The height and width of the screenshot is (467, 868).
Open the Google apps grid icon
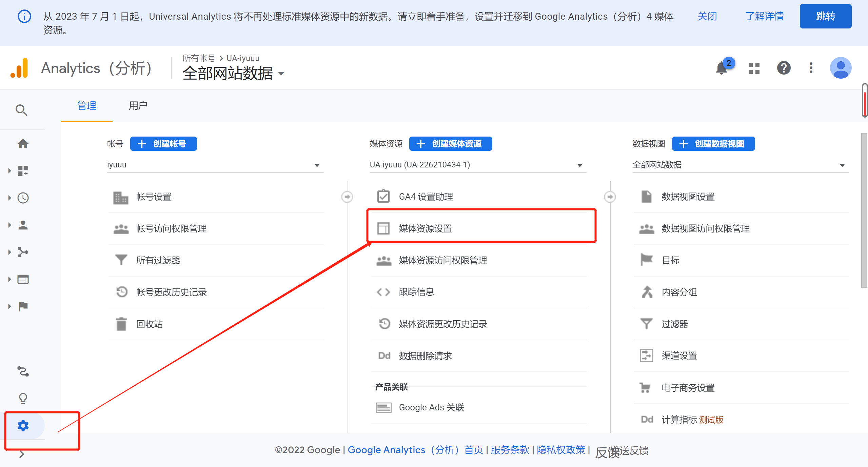(x=754, y=68)
